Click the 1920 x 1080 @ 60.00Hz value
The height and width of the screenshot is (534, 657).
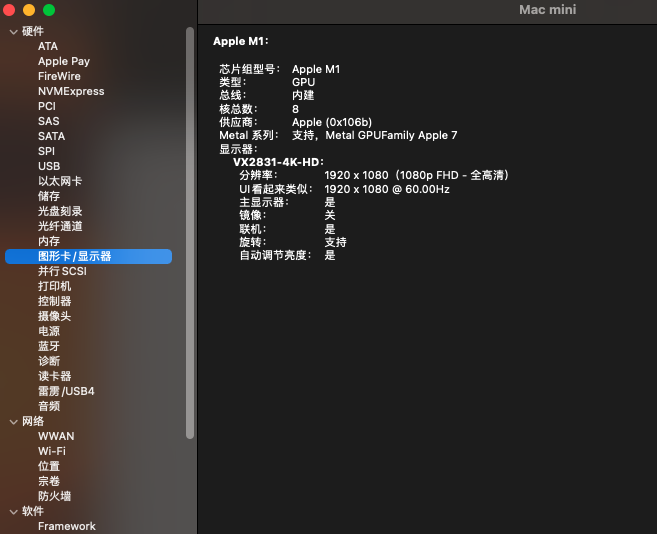387,189
